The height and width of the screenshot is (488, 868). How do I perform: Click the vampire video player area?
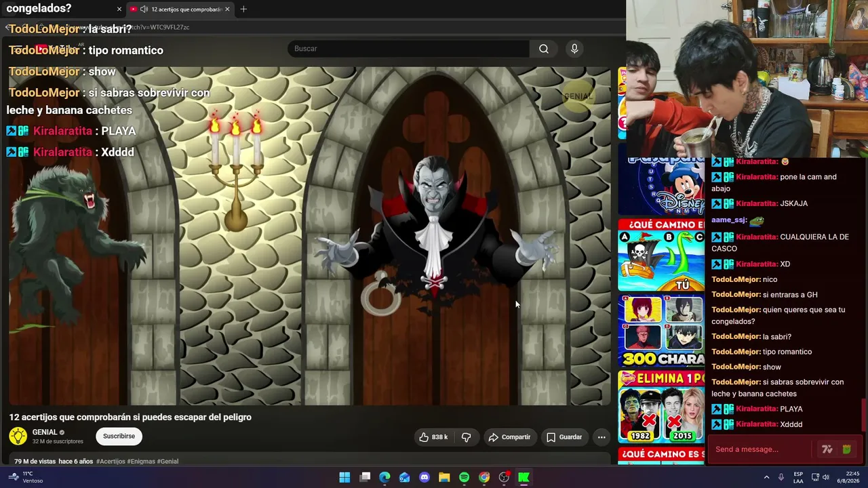pyautogui.click(x=309, y=236)
